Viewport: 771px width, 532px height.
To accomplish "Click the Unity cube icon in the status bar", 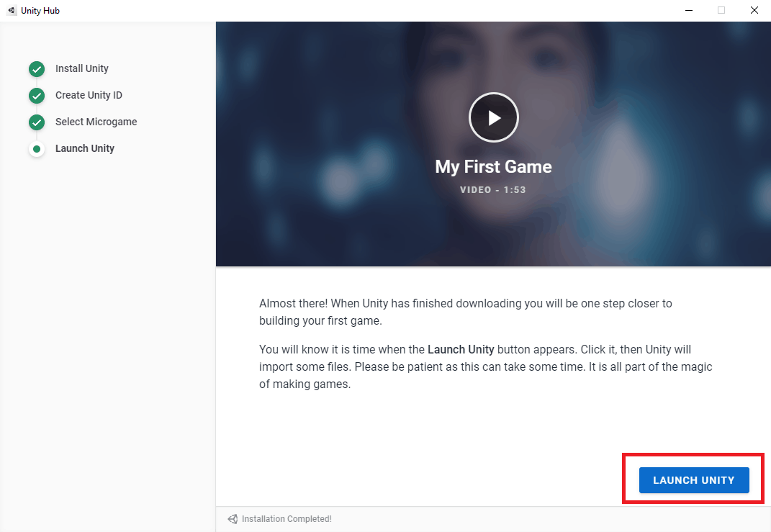I will tap(232, 518).
